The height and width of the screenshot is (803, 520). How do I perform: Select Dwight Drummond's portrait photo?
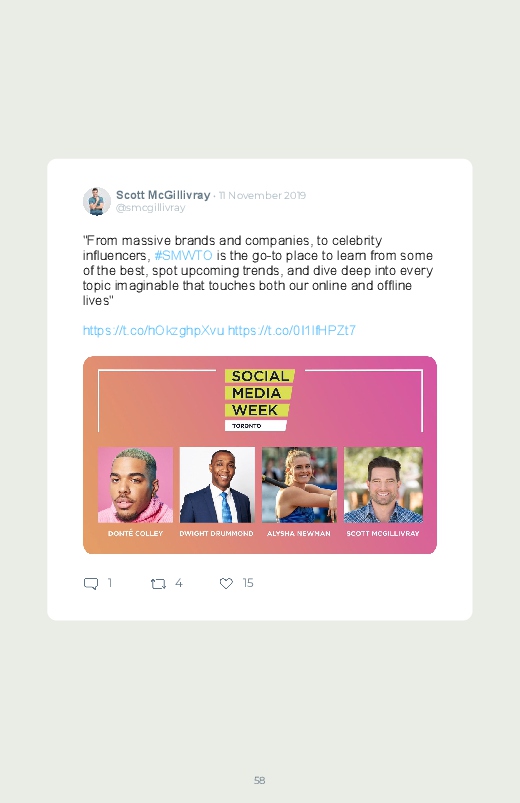pos(217,484)
